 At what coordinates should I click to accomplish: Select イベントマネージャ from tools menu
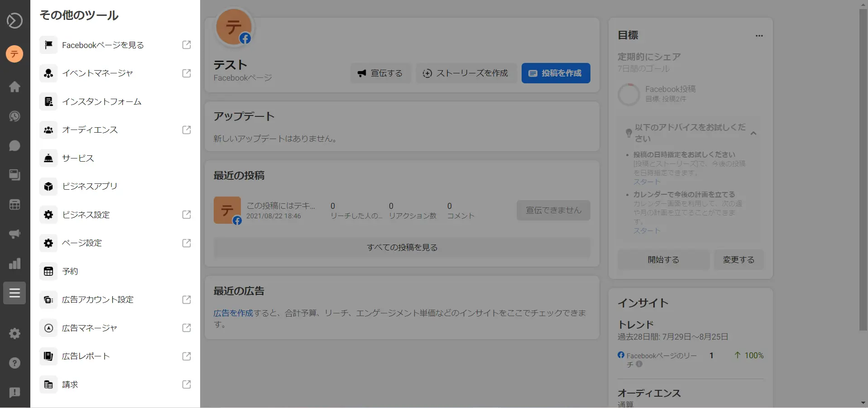(x=115, y=73)
